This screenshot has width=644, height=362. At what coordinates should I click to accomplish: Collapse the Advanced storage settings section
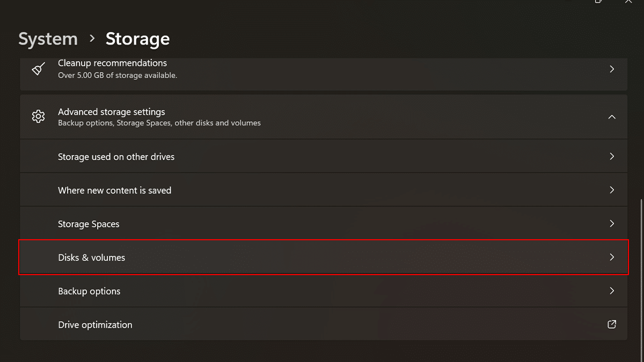click(x=612, y=117)
